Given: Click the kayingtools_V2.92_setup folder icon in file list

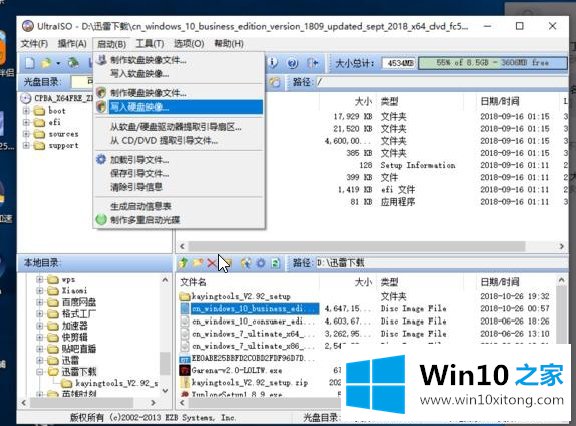Looking at the screenshot, I should [185, 296].
